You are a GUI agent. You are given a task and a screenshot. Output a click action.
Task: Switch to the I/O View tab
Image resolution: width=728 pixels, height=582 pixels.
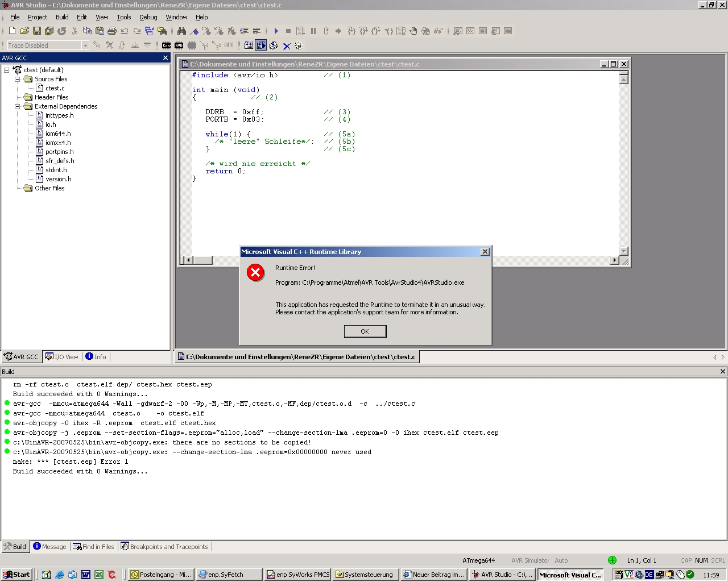coord(62,357)
